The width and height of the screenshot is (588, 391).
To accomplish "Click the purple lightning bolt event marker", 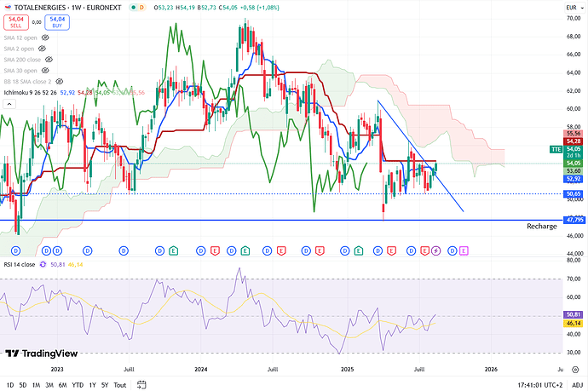I will coord(435,250).
